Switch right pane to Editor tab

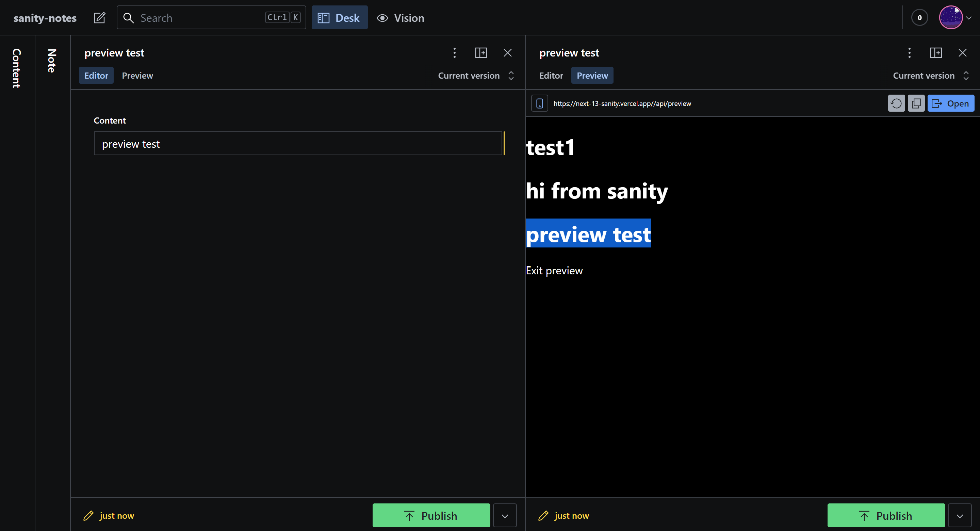pos(551,75)
